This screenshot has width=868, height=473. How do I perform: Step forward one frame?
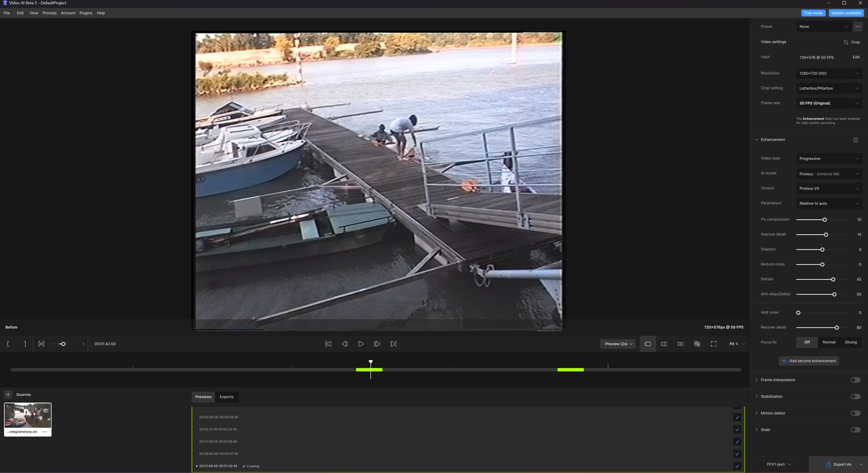(377, 344)
